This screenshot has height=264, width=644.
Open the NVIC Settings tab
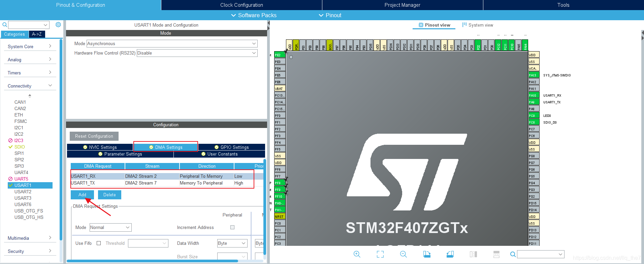[x=100, y=147]
